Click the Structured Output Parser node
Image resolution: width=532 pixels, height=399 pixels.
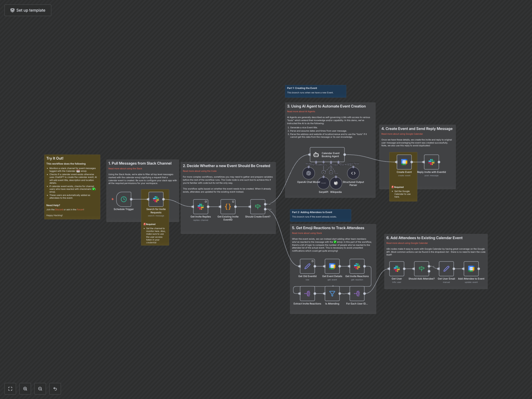353,173
